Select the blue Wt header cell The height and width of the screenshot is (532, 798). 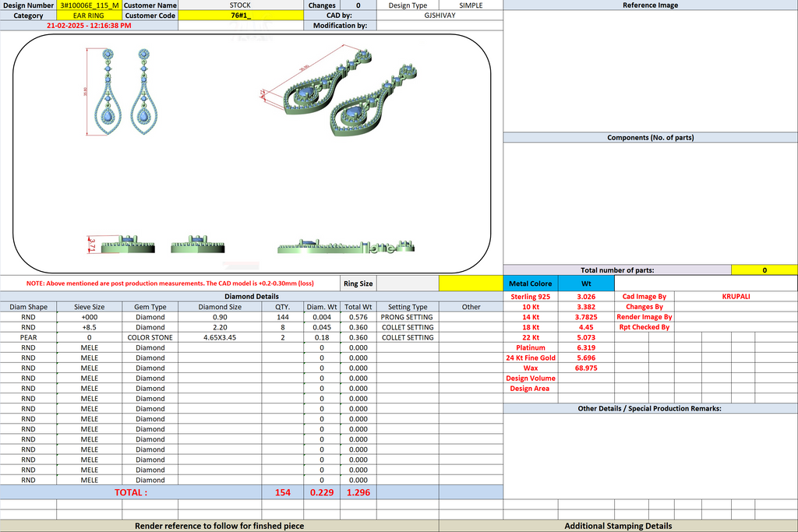(x=586, y=284)
